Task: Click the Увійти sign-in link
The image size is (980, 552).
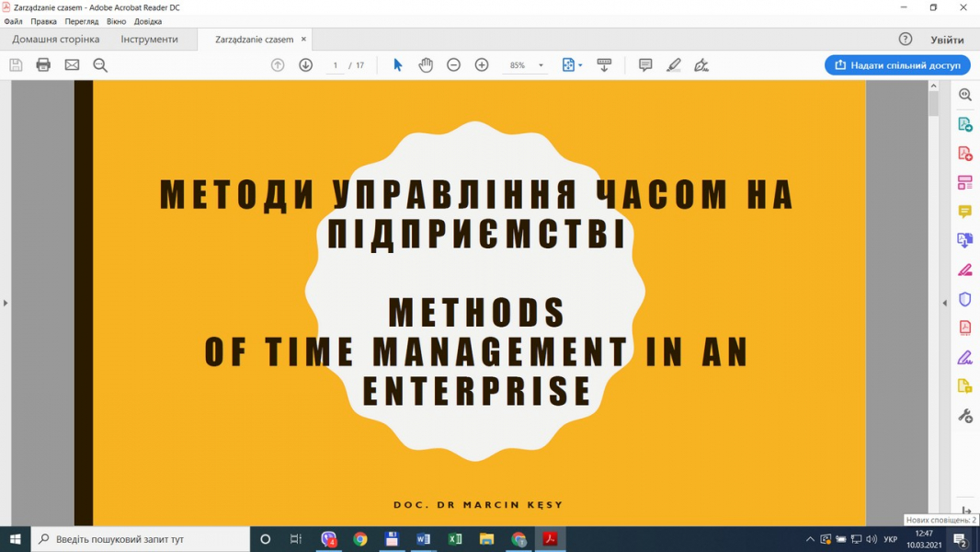Action: click(947, 40)
